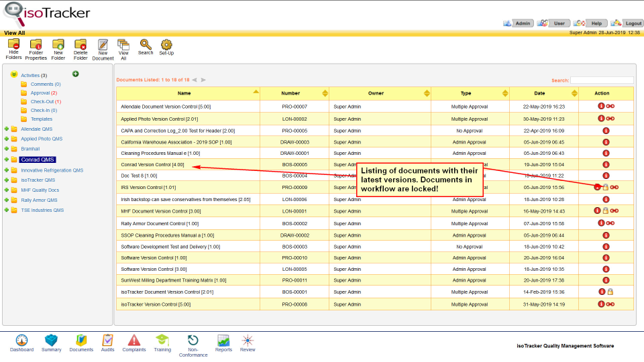The image size is (644, 362).
Task: Open the Approval (2) activity folder
Action: (44, 93)
